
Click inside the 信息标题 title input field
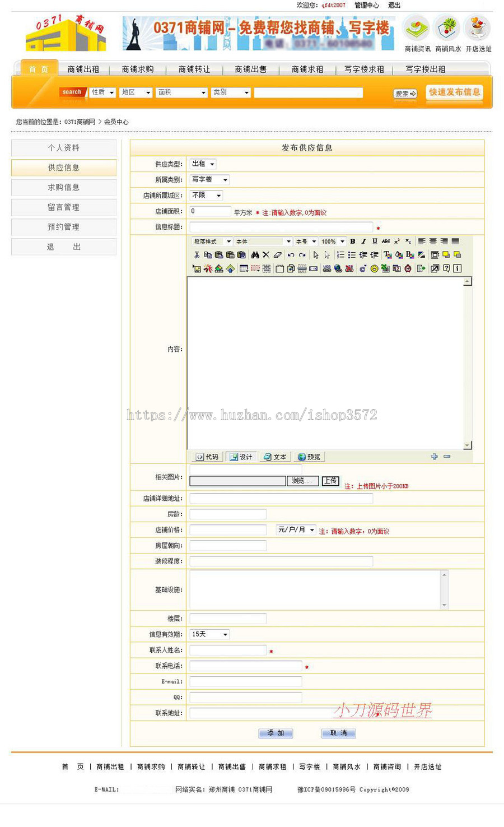280,227
